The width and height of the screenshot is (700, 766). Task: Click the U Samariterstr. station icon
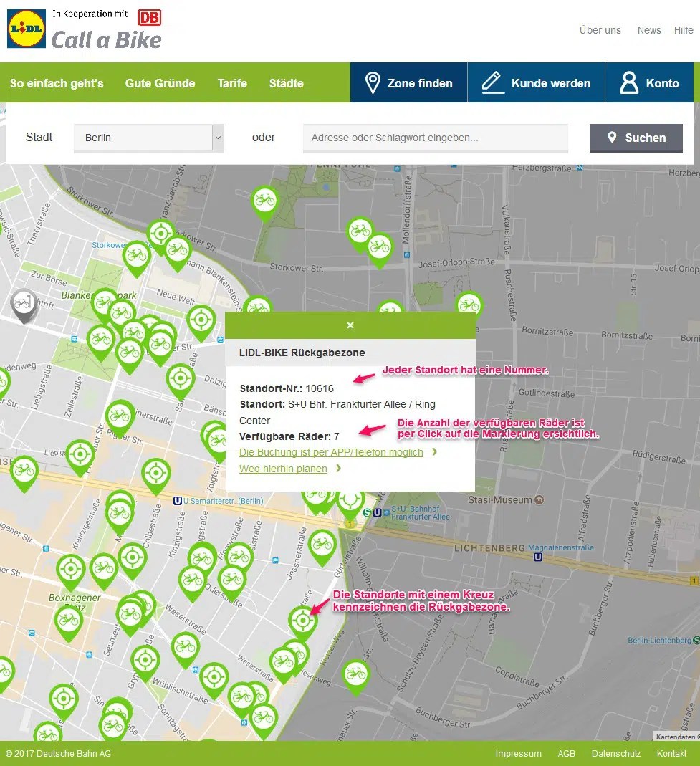pyautogui.click(x=178, y=501)
